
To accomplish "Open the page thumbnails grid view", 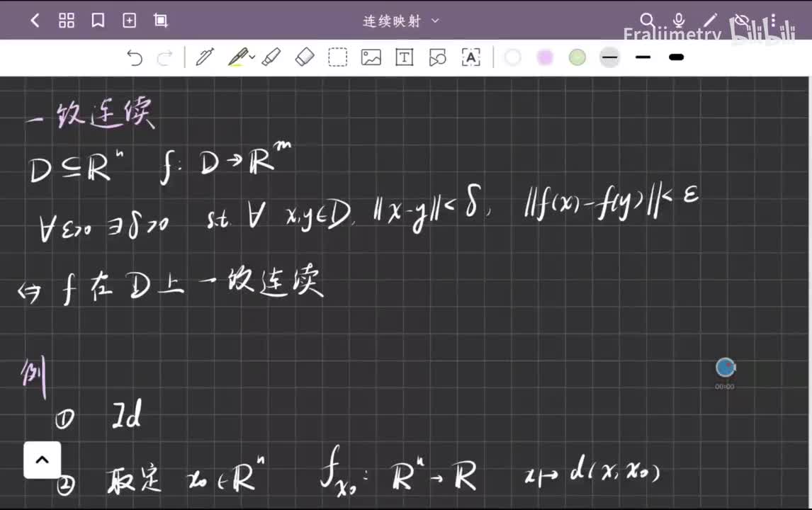I will pyautogui.click(x=67, y=21).
